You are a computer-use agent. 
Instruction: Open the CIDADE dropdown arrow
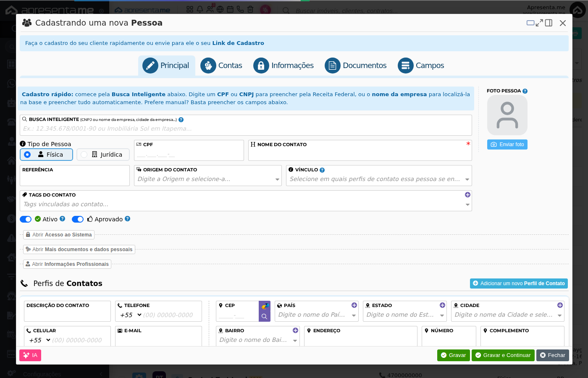[x=559, y=315]
